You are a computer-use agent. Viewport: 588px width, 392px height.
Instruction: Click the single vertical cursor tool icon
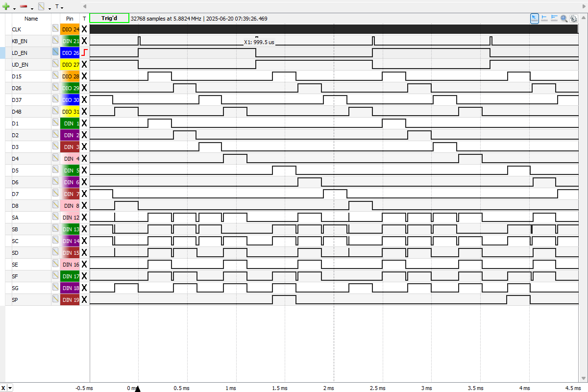point(544,18)
